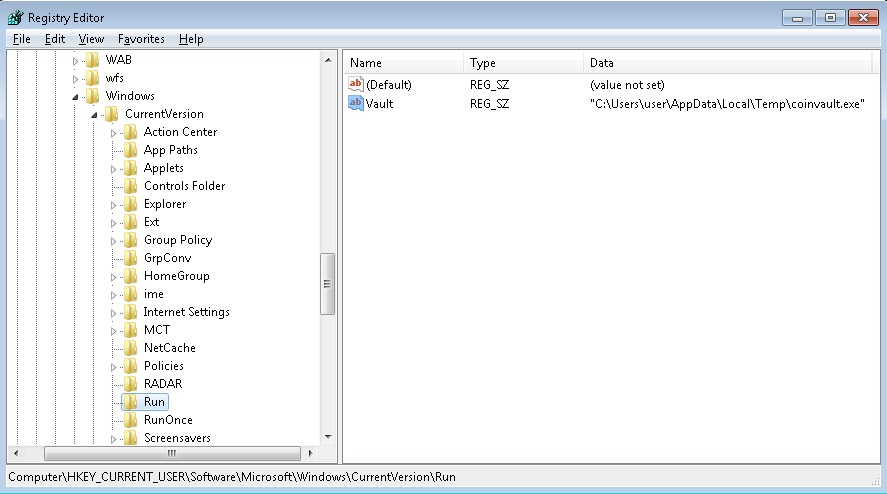
Task: Click the CurrentVersion folder icon
Action: (112, 114)
